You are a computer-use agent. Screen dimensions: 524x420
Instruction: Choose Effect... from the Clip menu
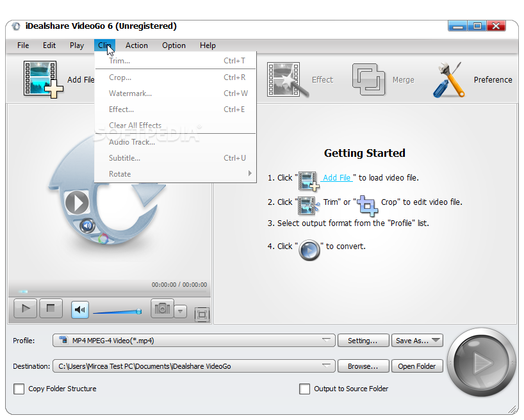coord(176,109)
